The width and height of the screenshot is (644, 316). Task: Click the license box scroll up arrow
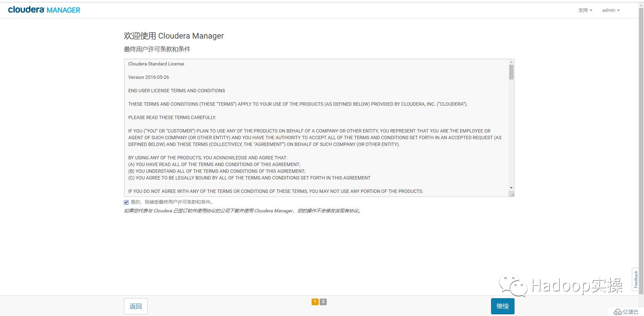[511, 62]
